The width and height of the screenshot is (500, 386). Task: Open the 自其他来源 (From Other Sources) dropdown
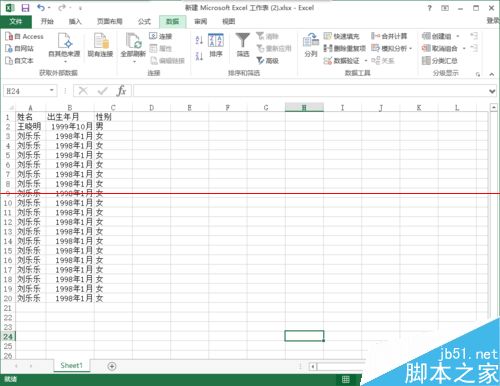(64, 47)
